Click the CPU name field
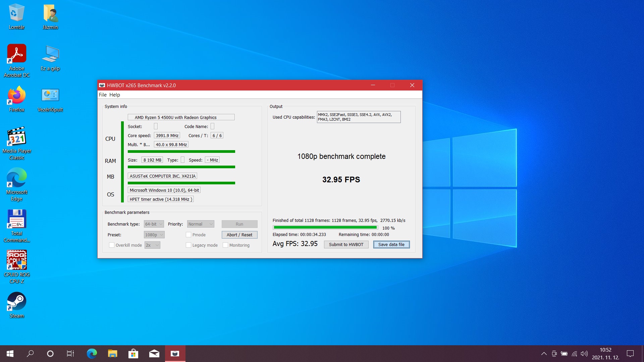The height and width of the screenshot is (362, 644). 181,117
